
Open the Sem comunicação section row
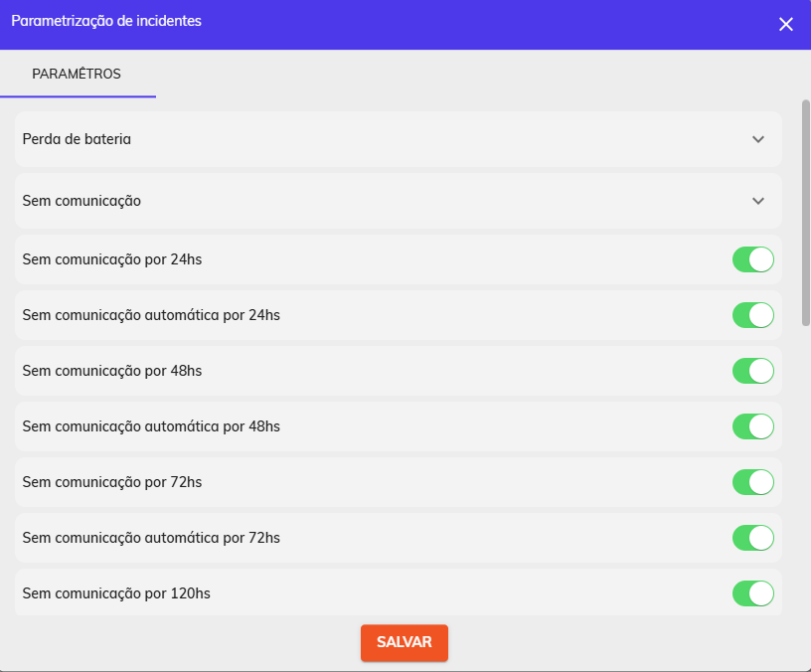399,201
